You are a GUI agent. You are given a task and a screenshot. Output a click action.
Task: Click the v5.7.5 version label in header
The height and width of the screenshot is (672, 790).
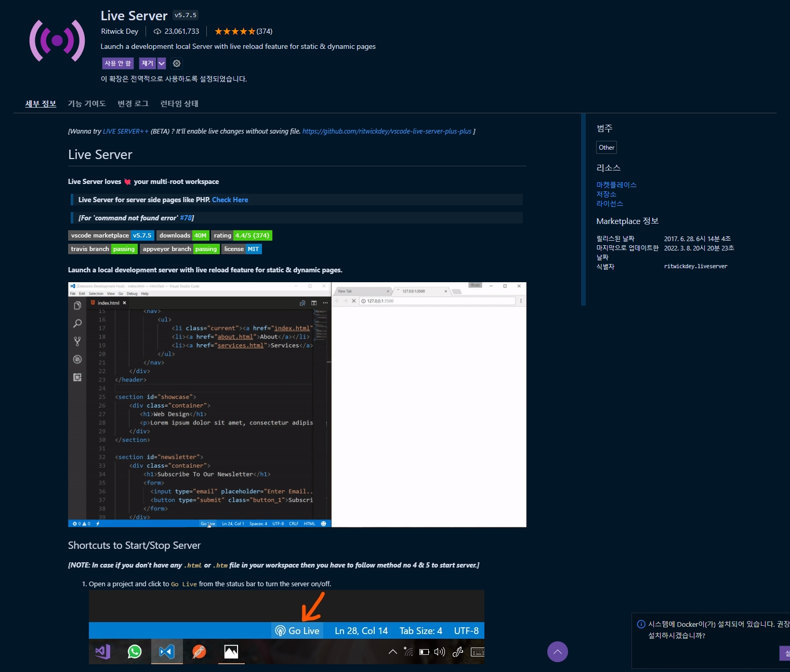click(186, 15)
